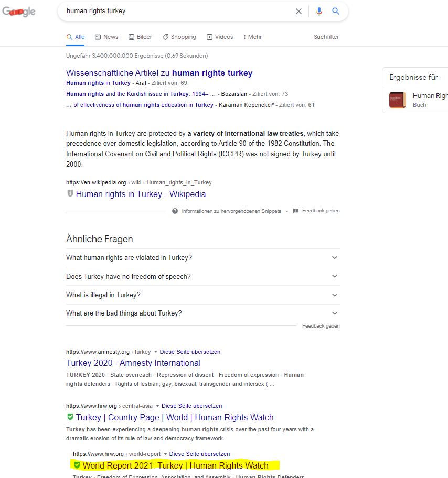Open the hrw.org central-asia dropdown arrow

tap(157, 406)
